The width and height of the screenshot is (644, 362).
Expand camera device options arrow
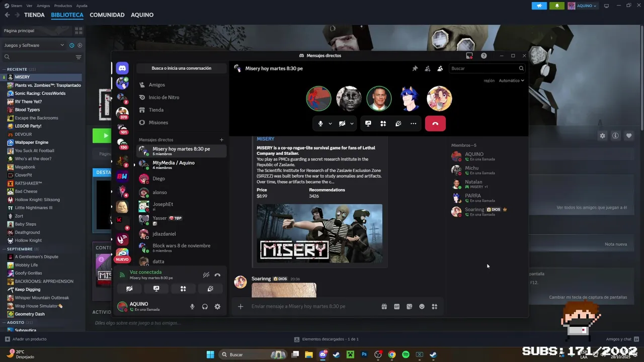coord(352,124)
